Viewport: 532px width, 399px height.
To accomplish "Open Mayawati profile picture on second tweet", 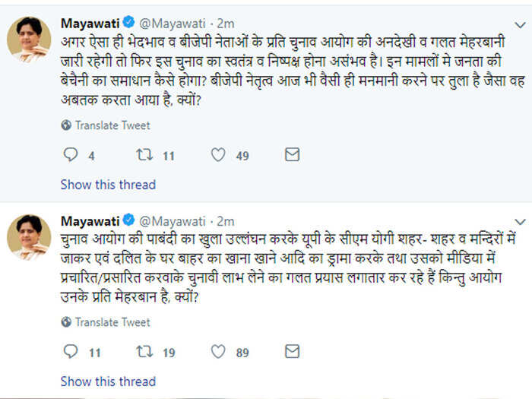I will click(29, 237).
